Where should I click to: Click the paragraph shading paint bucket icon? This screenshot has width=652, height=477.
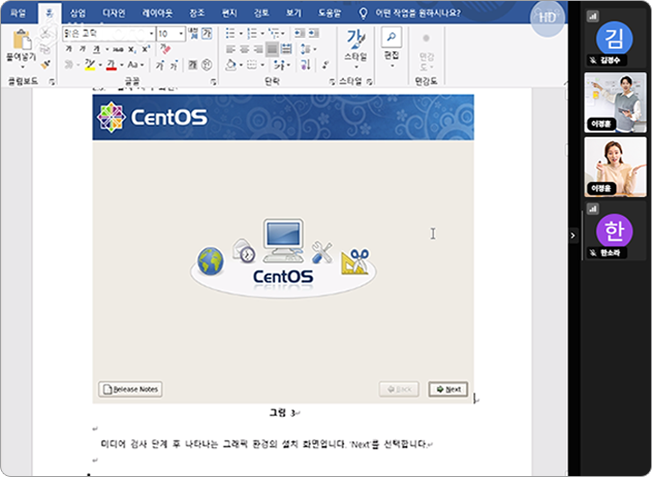[231, 64]
